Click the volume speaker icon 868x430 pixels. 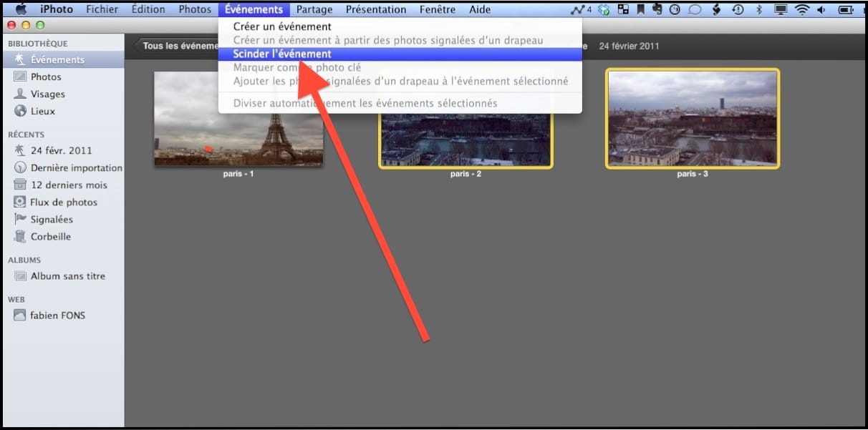(821, 9)
